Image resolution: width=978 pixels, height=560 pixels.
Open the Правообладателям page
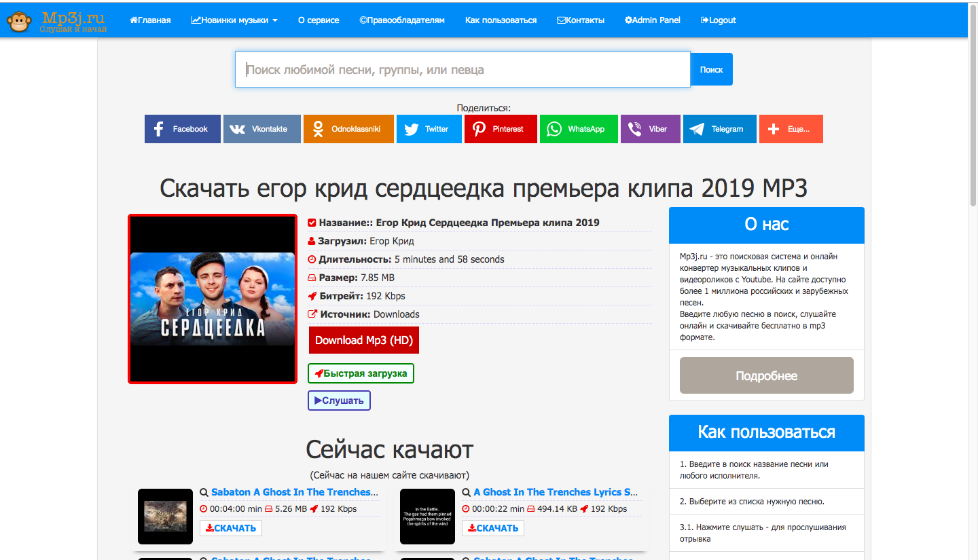tap(402, 20)
